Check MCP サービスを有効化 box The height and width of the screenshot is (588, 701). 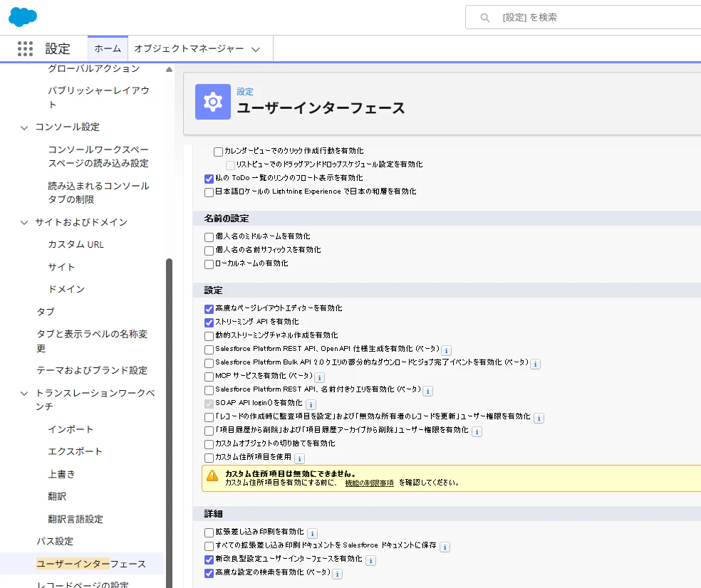pos(209,377)
